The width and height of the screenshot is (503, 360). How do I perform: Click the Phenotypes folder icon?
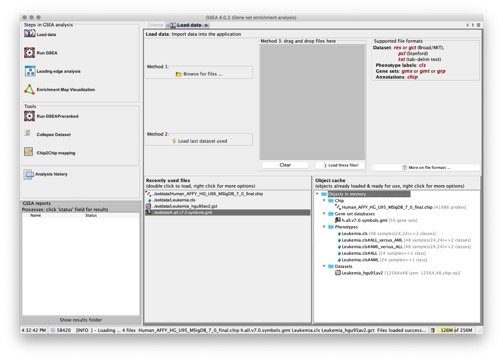(x=331, y=227)
